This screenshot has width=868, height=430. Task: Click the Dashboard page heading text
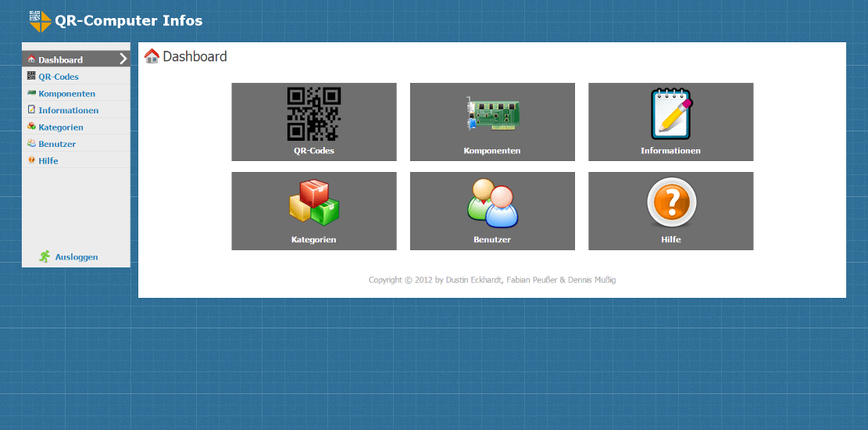tap(195, 56)
